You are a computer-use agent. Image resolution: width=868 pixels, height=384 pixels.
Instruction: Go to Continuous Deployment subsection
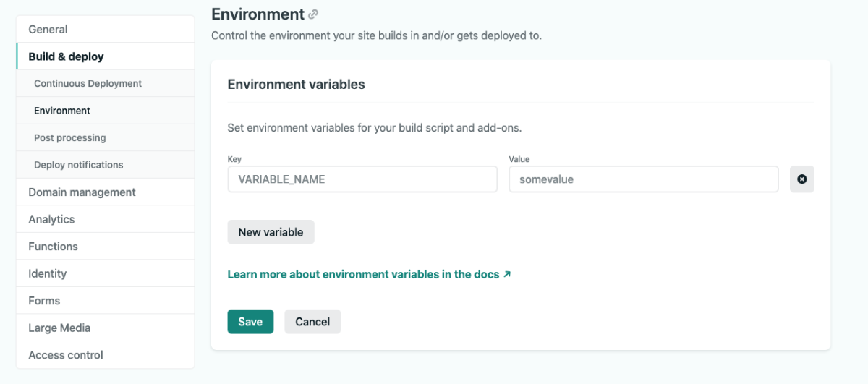pos(106,84)
